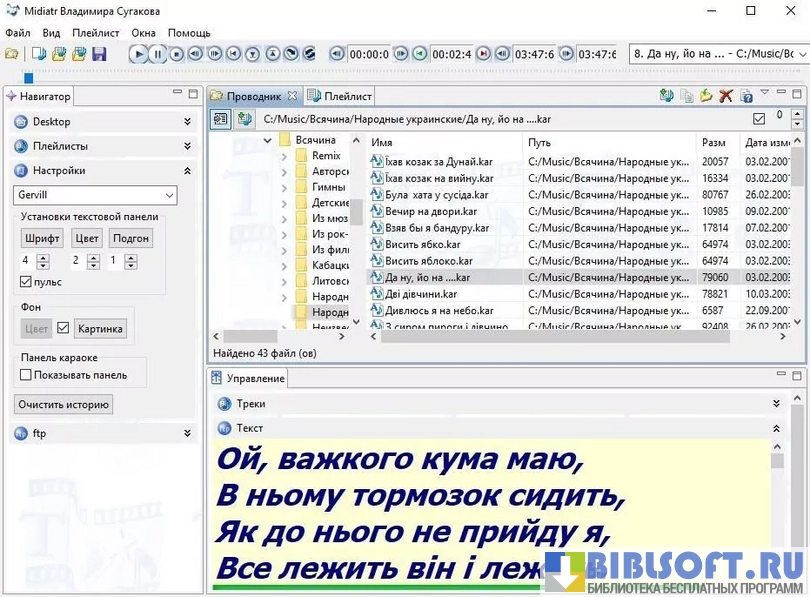The height and width of the screenshot is (597, 810).
Task: Select the file Висить ябко.kar
Action: (x=422, y=244)
